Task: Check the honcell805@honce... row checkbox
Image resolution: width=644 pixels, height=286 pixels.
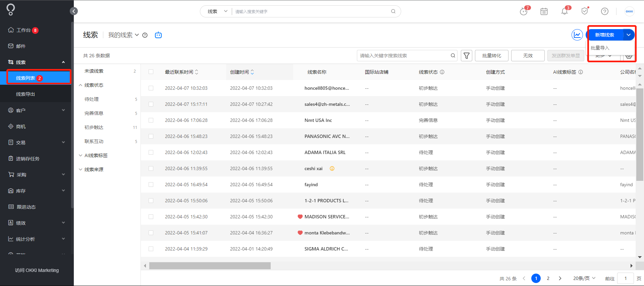Action: (x=151, y=88)
